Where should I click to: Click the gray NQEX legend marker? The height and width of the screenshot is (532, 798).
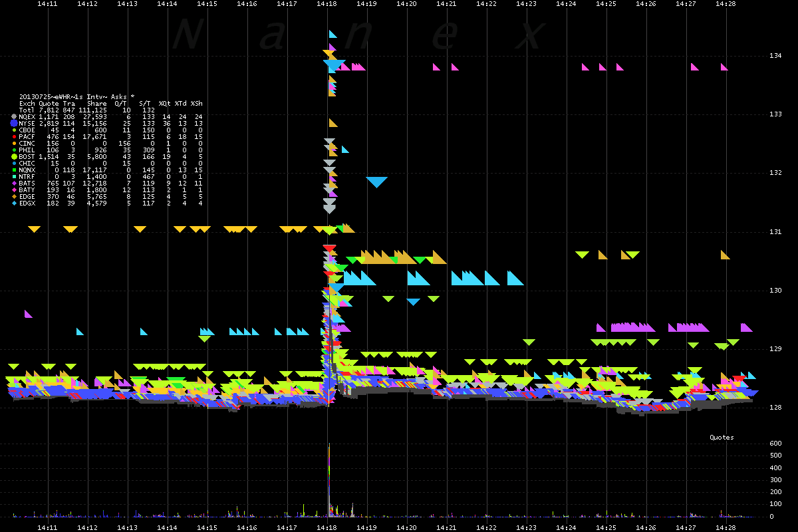coord(14,116)
